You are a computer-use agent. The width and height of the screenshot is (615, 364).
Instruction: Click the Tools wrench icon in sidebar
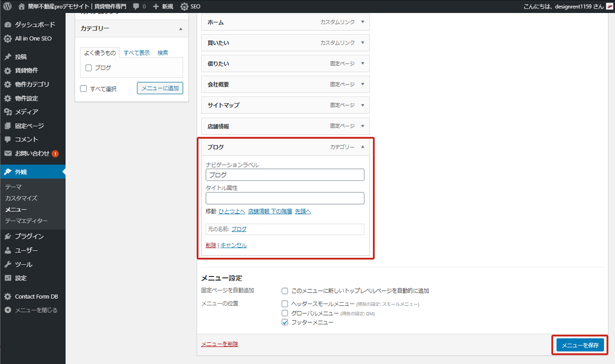(8, 264)
